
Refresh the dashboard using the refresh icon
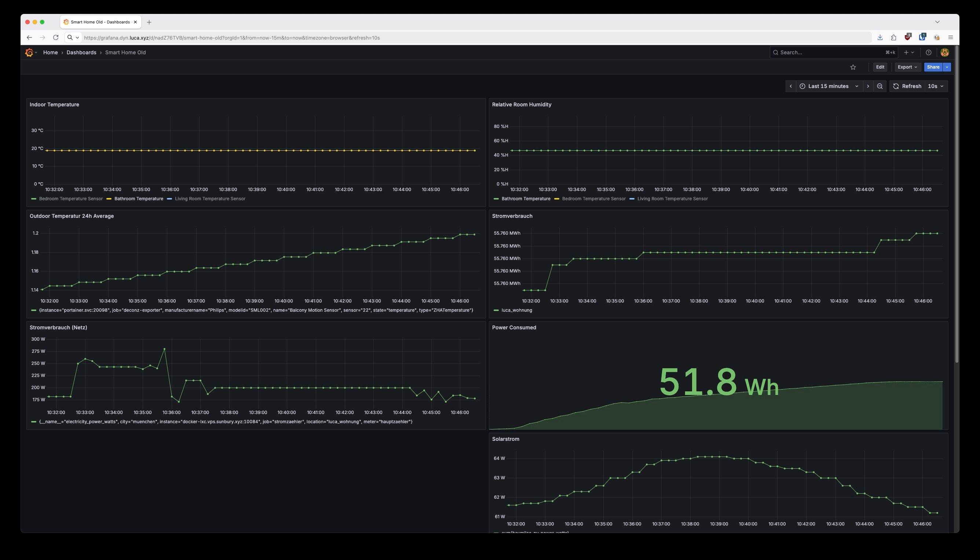896,86
